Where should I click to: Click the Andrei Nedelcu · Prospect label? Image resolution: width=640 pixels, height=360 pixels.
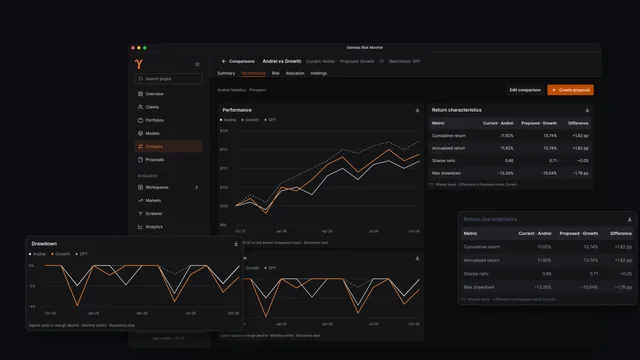(242, 90)
